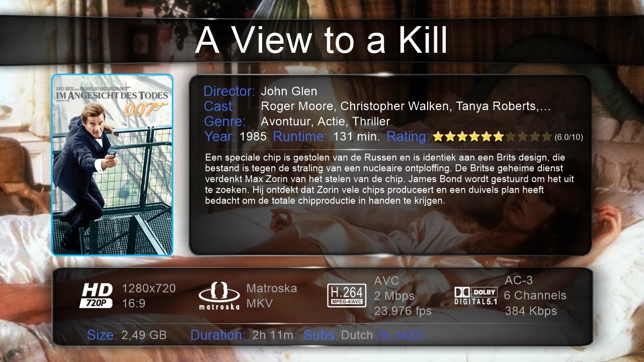Click the By M2E credit text

coord(402,335)
